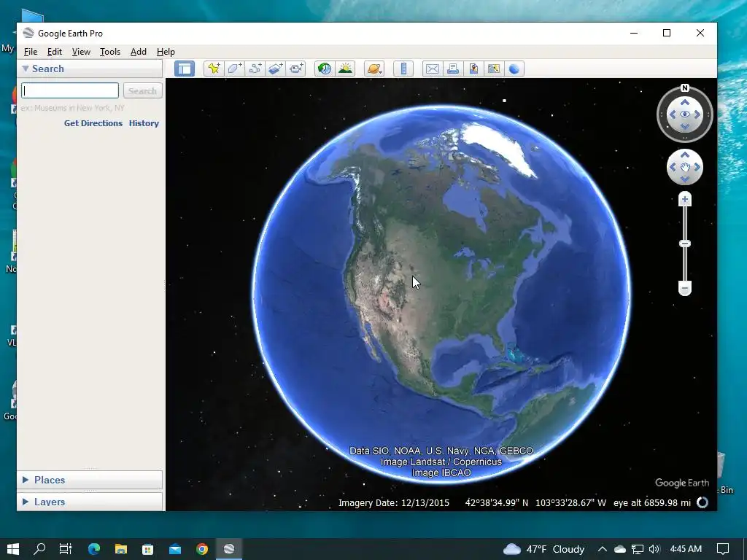Screen dimensions: 747x560
Task: Move up with the Move joystick
Action: coord(684,155)
